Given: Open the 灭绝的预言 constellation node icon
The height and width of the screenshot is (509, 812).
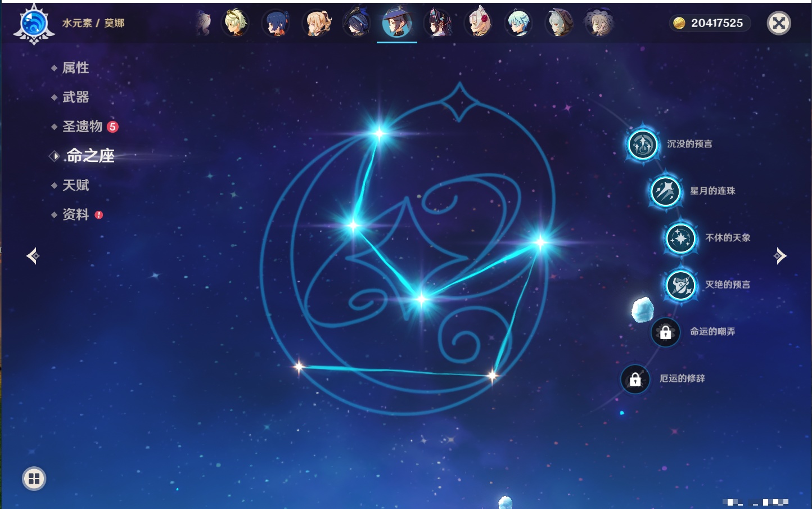Looking at the screenshot, I should tap(680, 285).
